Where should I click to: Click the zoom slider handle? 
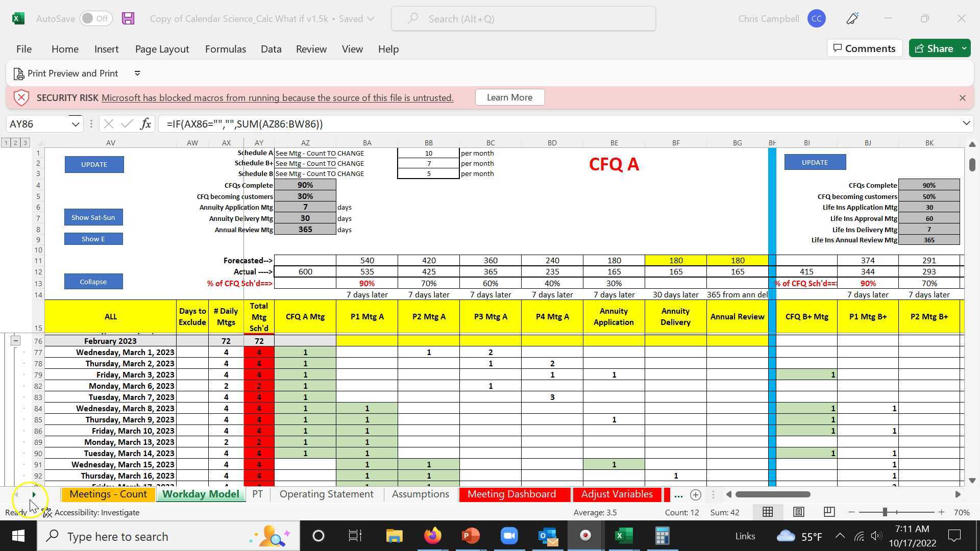tap(885, 512)
